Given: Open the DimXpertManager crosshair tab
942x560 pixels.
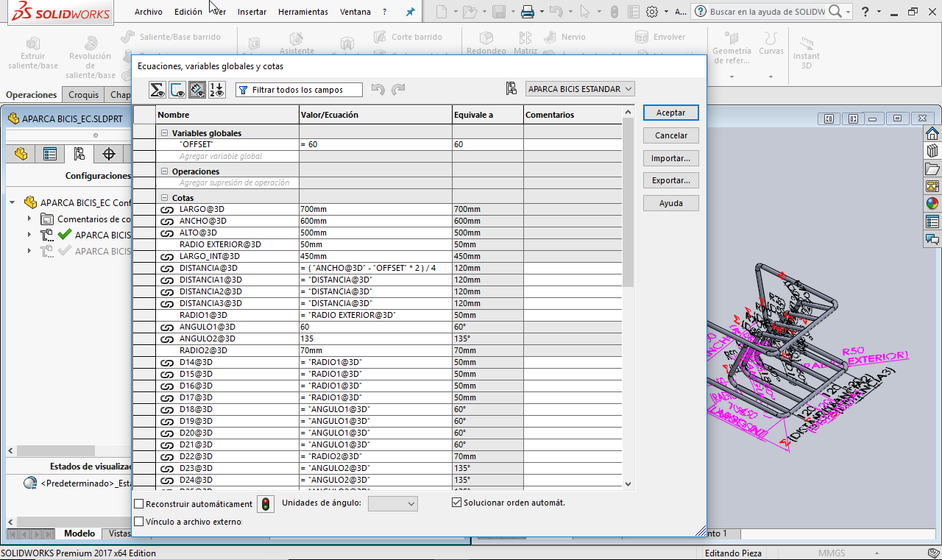Looking at the screenshot, I should tap(109, 154).
